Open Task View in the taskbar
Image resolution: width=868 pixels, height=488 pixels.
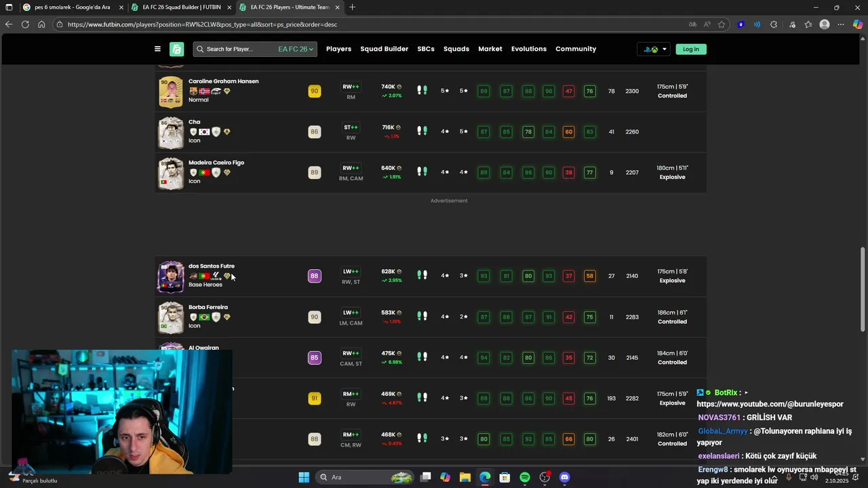pyautogui.click(x=425, y=477)
